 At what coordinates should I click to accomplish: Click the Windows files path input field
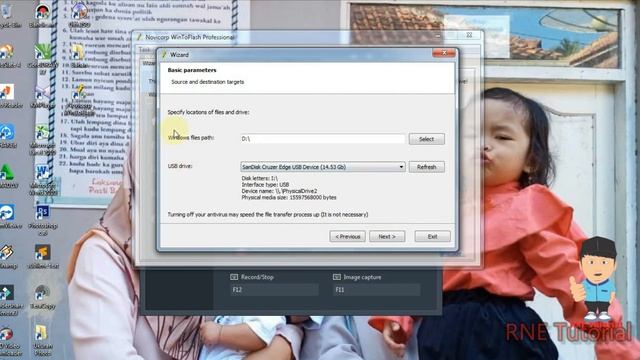(x=322, y=139)
